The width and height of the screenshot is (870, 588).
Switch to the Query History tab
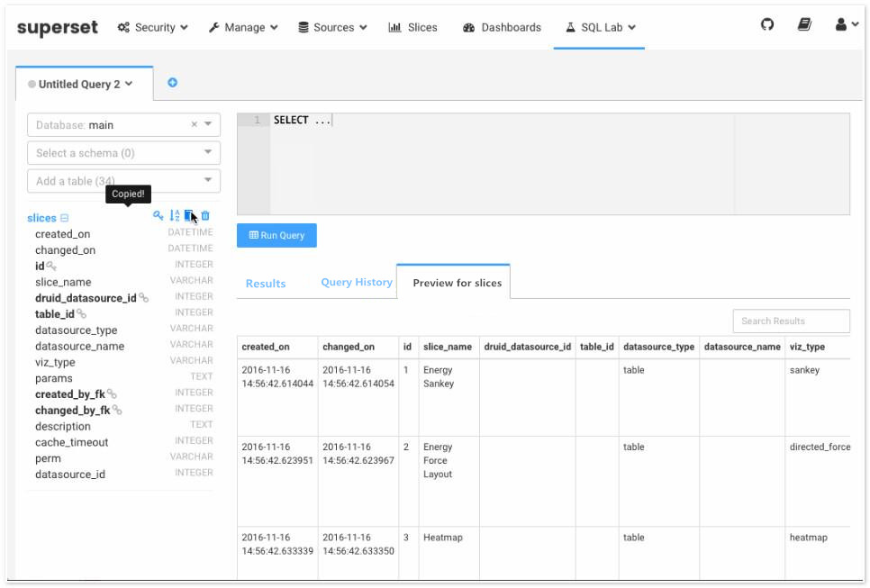pos(357,282)
